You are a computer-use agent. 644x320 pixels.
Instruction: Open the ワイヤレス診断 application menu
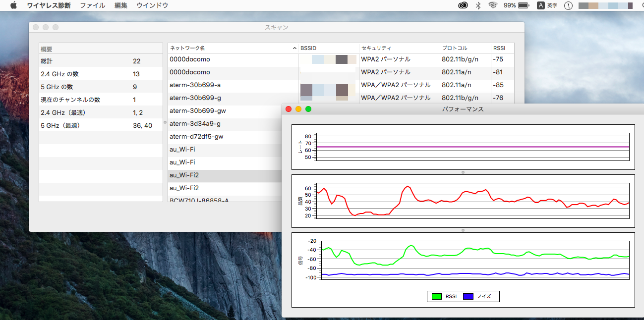point(49,5)
